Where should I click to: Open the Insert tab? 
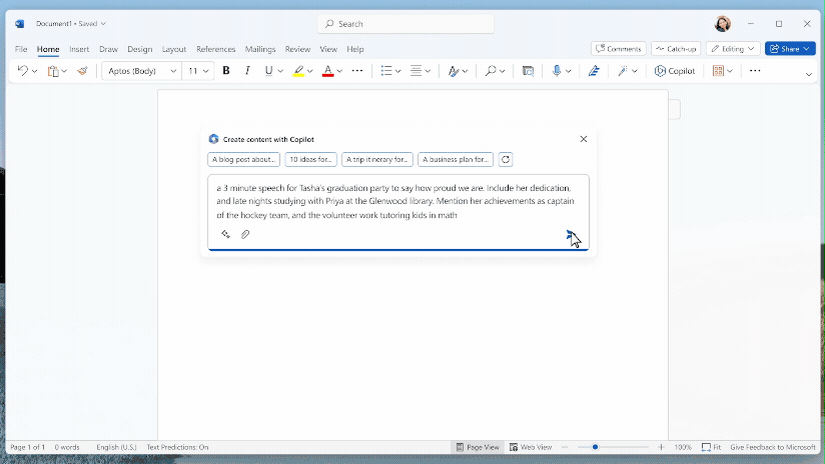79,49
